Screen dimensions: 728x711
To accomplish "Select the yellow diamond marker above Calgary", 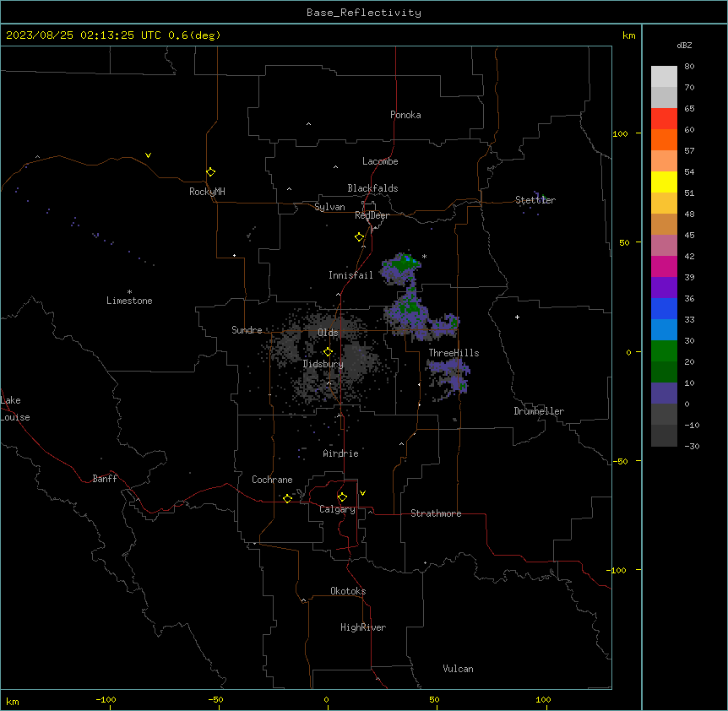I will click(x=342, y=497).
